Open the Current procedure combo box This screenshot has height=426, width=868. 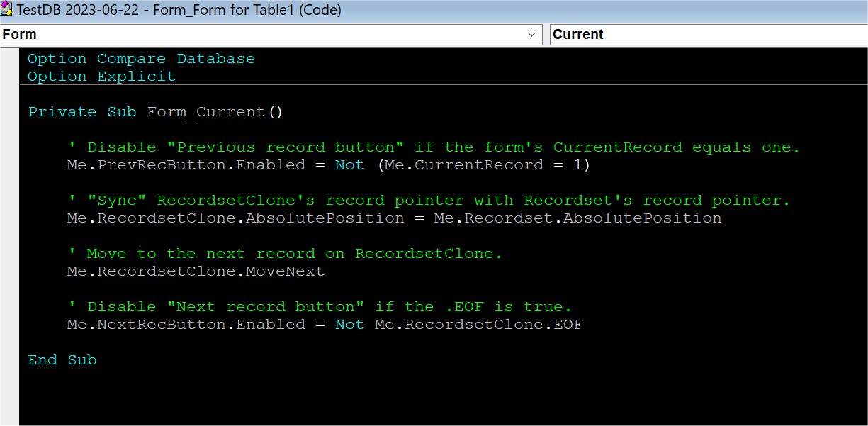tap(707, 35)
